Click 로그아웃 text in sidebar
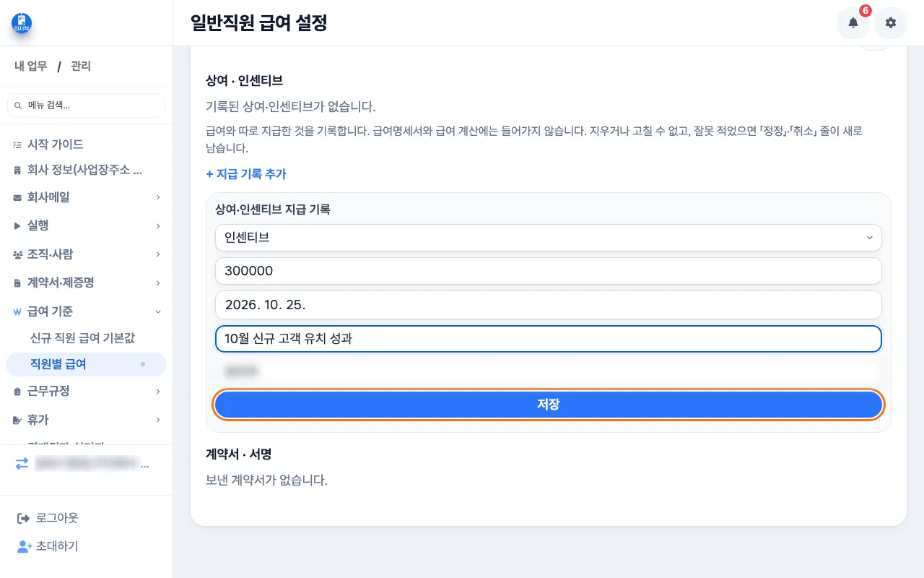This screenshot has width=924, height=578. pyautogui.click(x=57, y=518)
